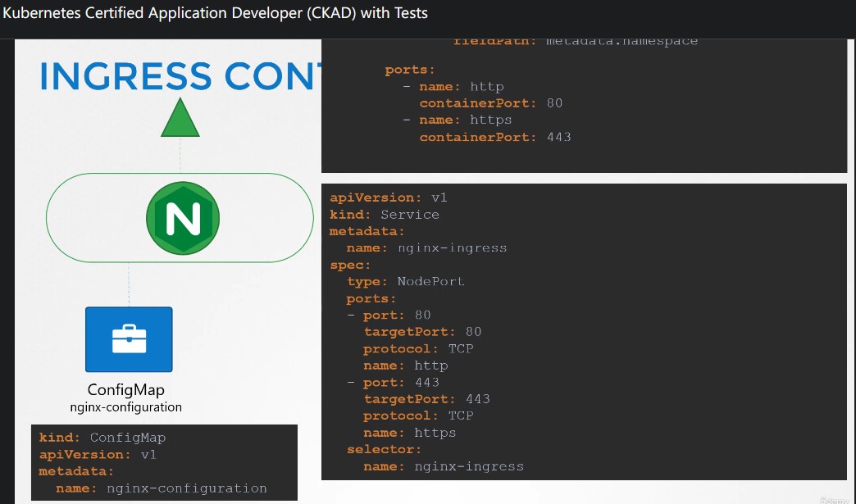Screen dimensions: 856x504
Task: Click 'apiVersion: v1' below kind: ConfigMap
Action: tap(98, 454)
